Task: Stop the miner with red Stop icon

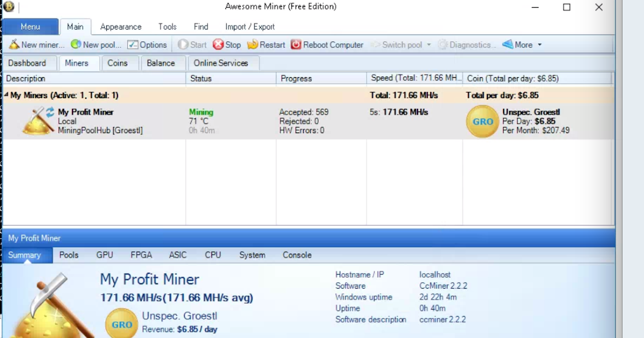Action: (218, 45)
